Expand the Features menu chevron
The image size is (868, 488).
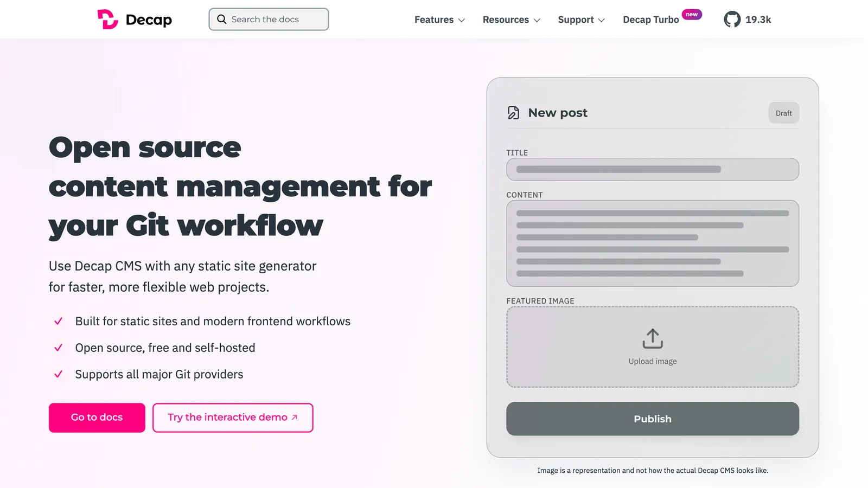[x=462, y=20]
